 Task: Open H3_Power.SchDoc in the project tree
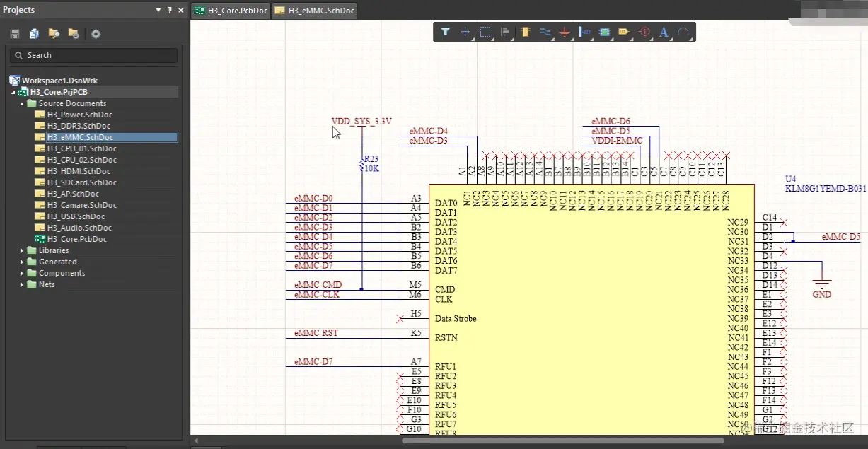(x=79, y=115)
